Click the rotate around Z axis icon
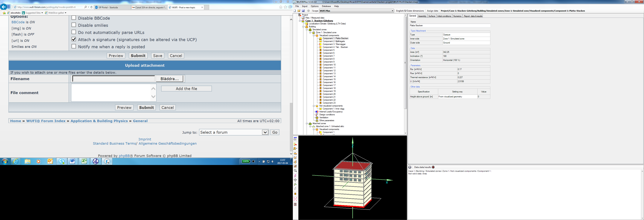 click(x=295, y=162)
